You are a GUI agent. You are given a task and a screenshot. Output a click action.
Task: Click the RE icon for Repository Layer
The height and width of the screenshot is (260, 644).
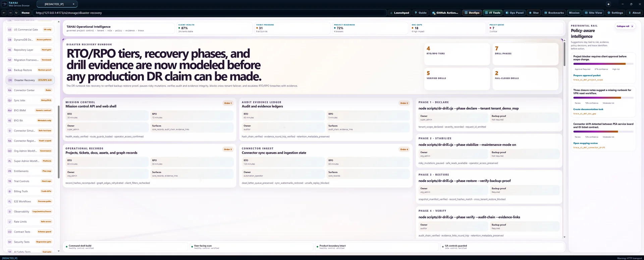tap(10, 50)
